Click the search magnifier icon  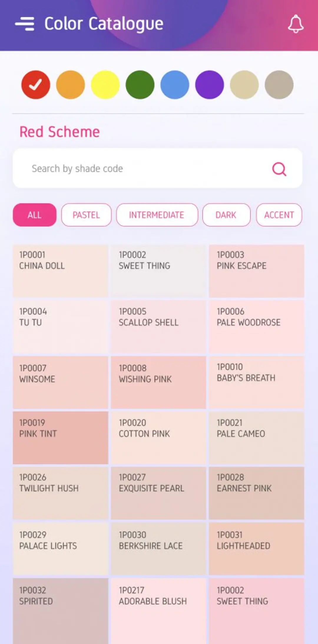point(279,169)
